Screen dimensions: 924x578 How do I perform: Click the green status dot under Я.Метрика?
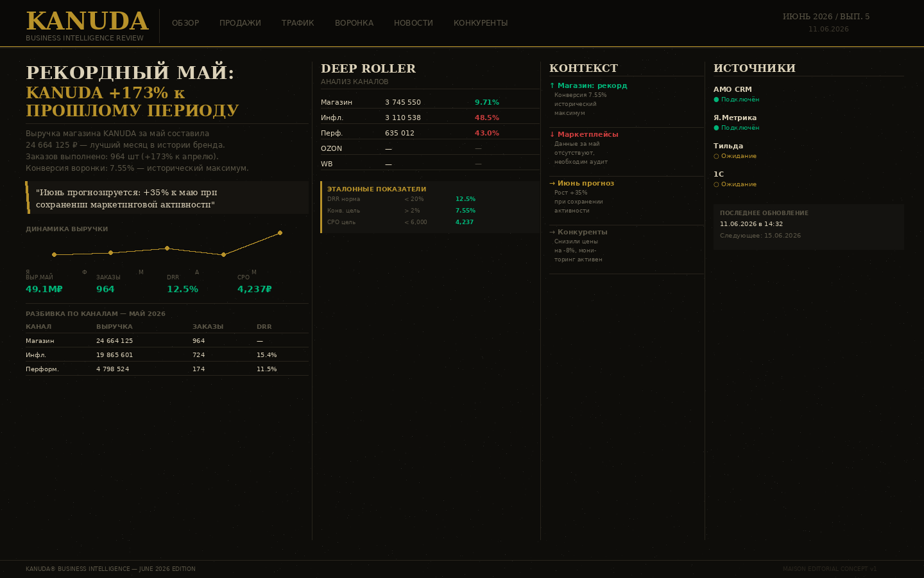pos(716,128)
